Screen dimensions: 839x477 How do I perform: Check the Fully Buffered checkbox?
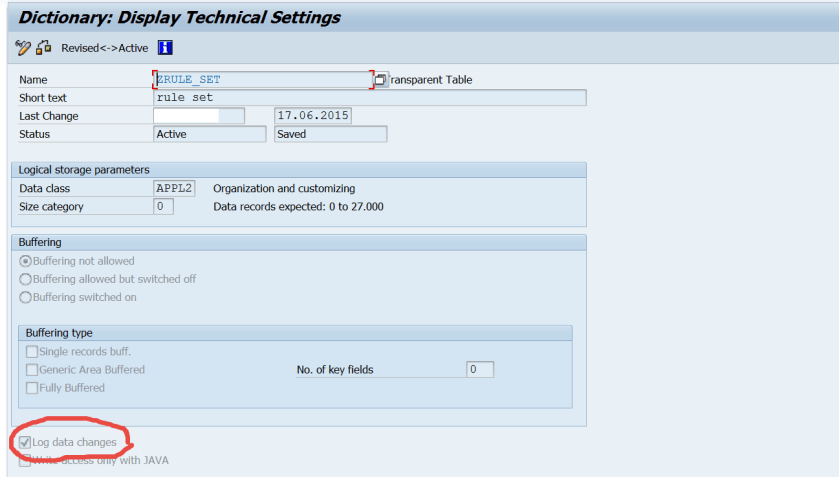[33, 388]
